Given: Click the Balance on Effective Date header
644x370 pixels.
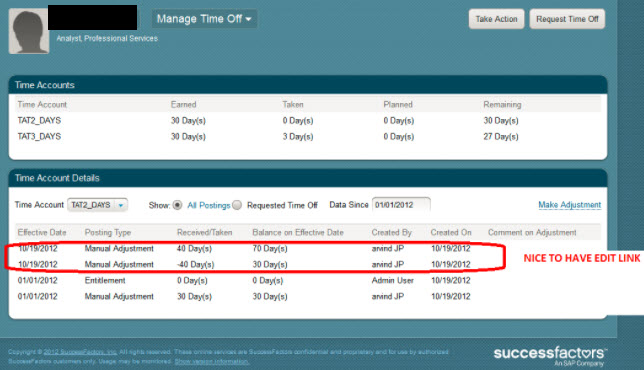Looking at the screenshot, I should [x=298, y=232].
